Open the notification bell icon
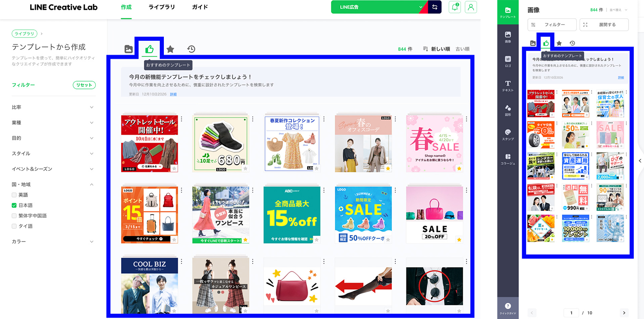644x319 pixels. point(454,7)
